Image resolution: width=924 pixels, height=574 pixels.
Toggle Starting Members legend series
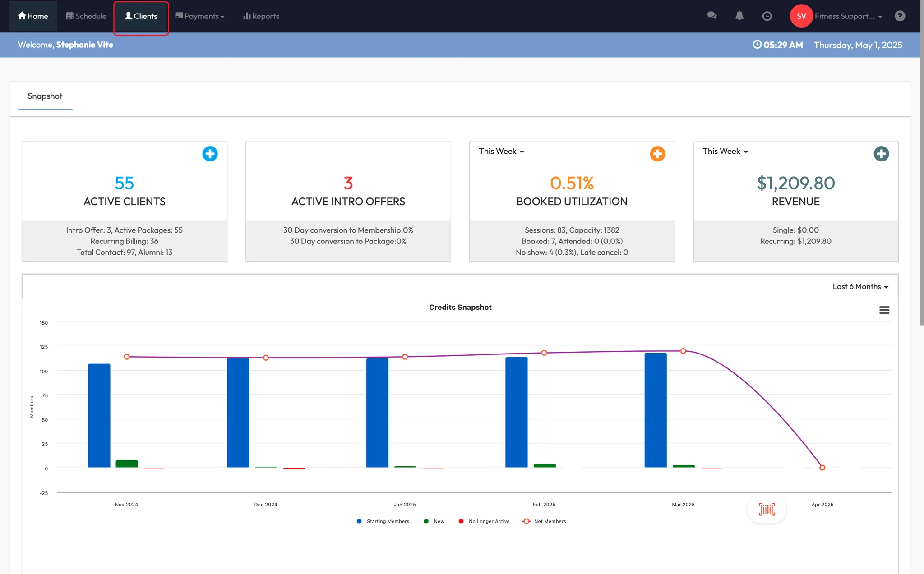point(387,521)
